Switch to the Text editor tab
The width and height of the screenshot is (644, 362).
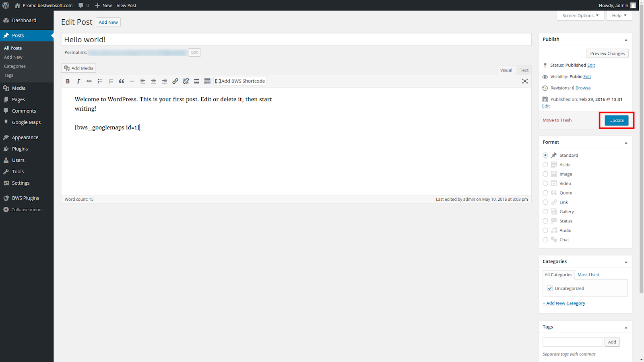[524, 70]
